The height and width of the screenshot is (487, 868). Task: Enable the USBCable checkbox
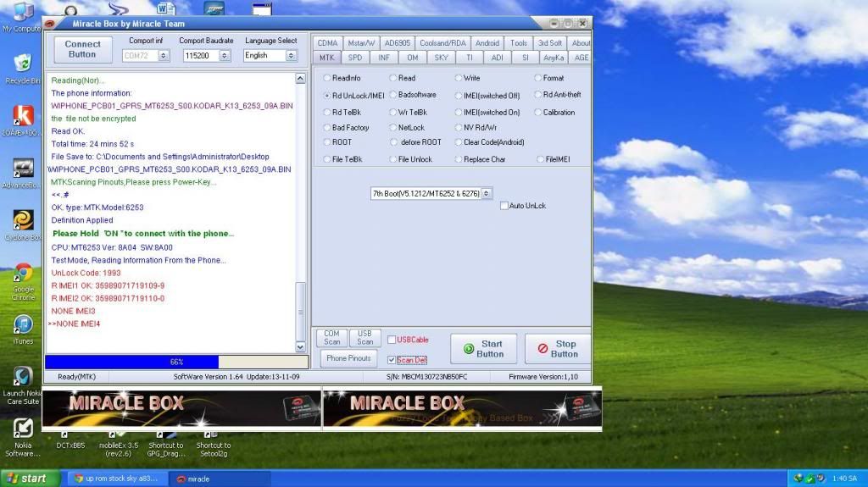tap(392, 340)
